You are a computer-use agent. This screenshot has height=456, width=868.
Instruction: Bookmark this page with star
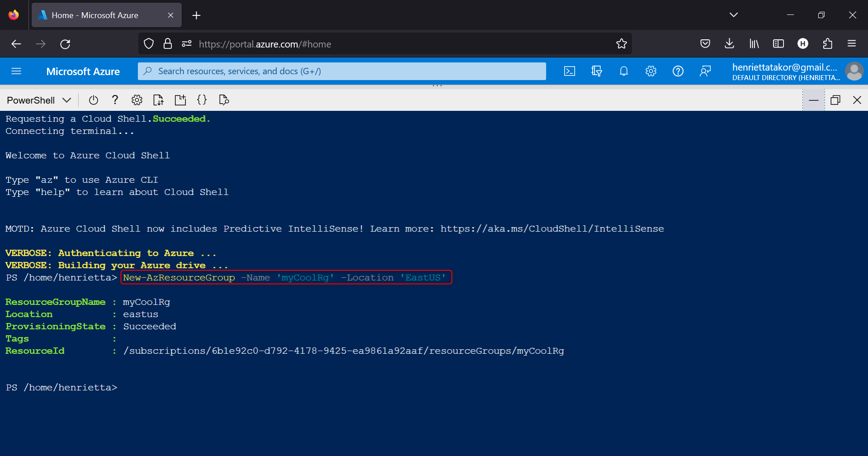[622, 44]
